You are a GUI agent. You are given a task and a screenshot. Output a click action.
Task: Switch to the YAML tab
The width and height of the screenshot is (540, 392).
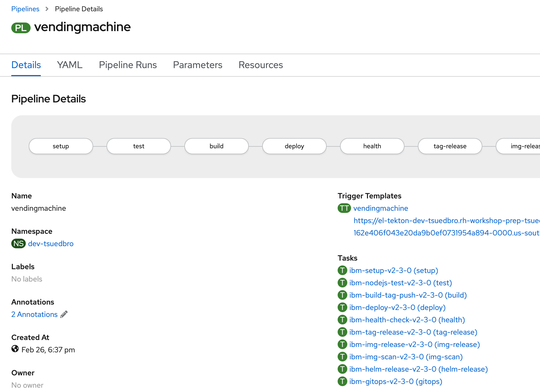click(70, 65)
